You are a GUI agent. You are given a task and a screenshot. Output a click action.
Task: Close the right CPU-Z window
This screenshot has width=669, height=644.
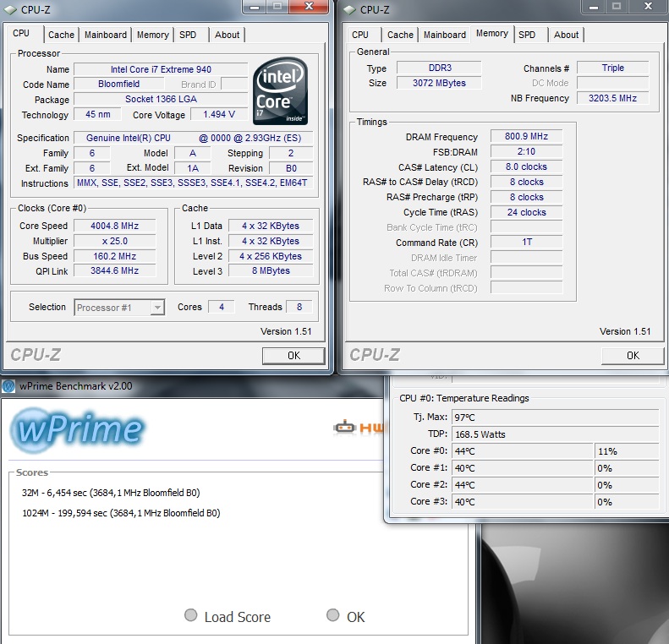(x=648, y=7)
